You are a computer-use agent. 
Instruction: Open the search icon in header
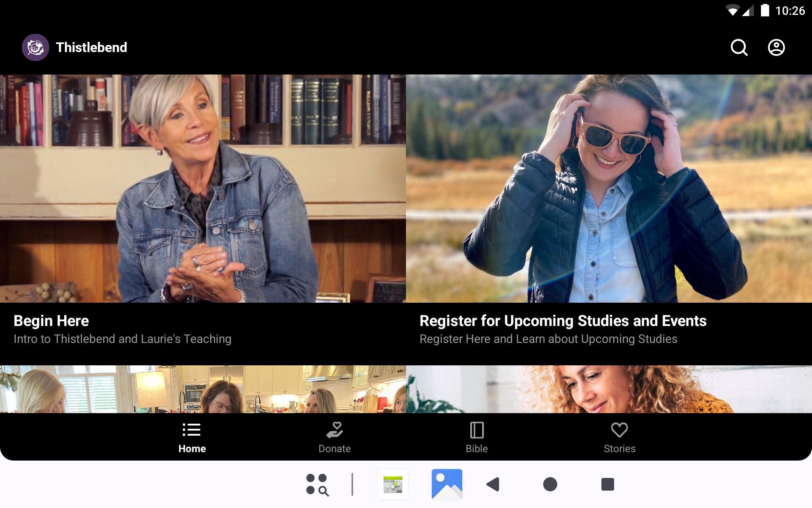[x=739, y=47]
